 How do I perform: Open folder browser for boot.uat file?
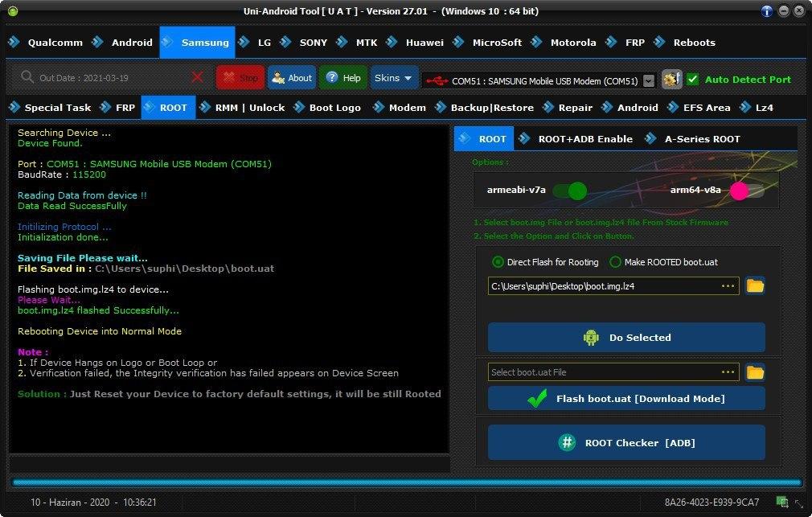click(755, 372)
